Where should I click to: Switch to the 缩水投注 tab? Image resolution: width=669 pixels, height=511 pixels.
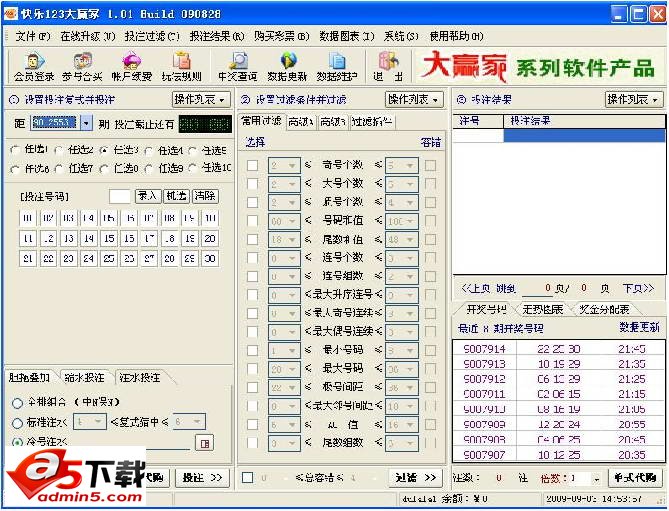pyautogui.click(x=84, y=377)
